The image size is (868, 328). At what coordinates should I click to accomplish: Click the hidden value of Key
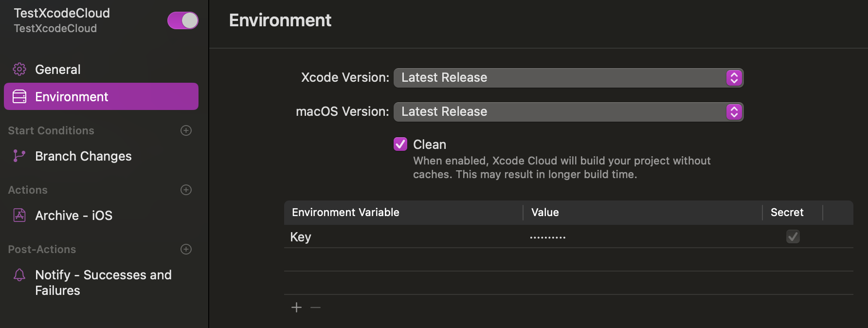[x=548, y=237]
